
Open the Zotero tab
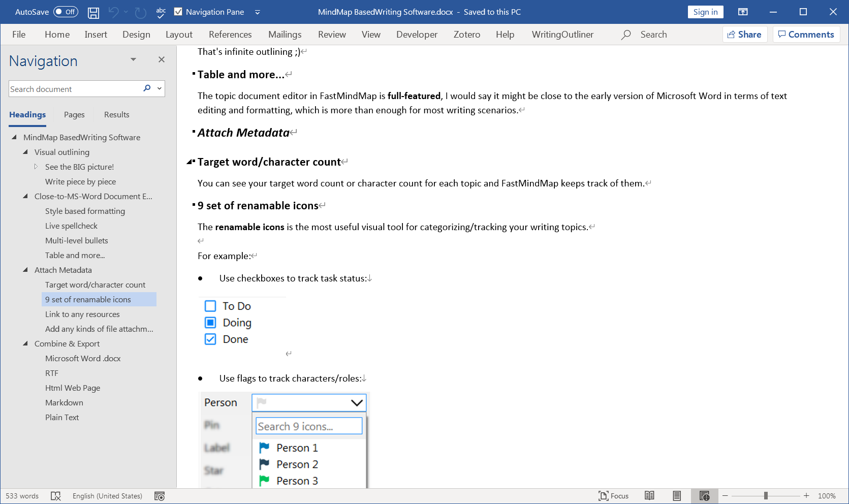(467, 35)
